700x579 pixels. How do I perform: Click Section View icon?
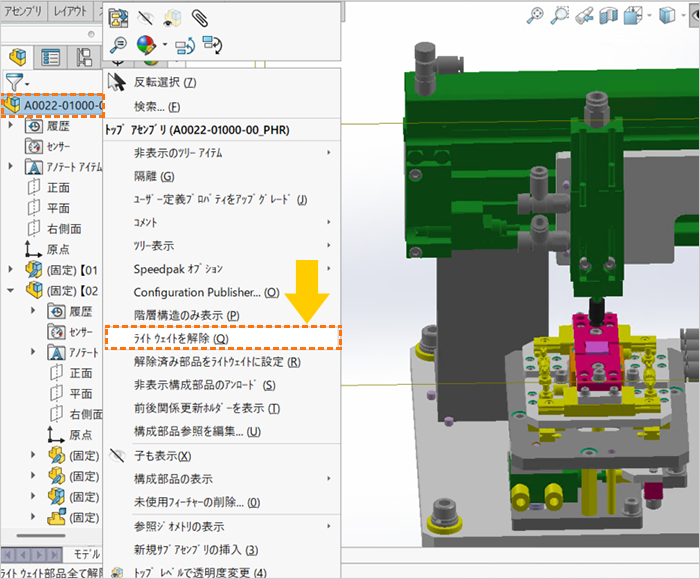[608, 16]
